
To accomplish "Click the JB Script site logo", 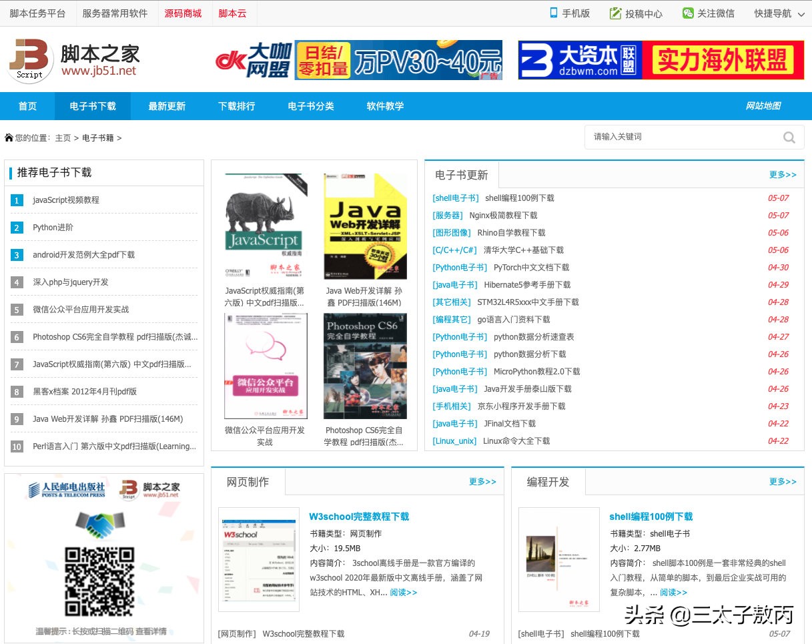I will click(x=73, y=61).
